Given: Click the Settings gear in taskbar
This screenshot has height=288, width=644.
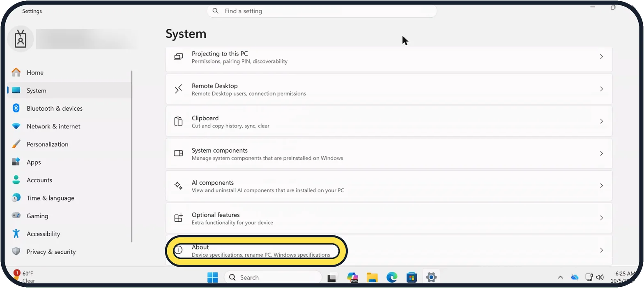Looking at the screenshot, I should (x=431, y=278).
